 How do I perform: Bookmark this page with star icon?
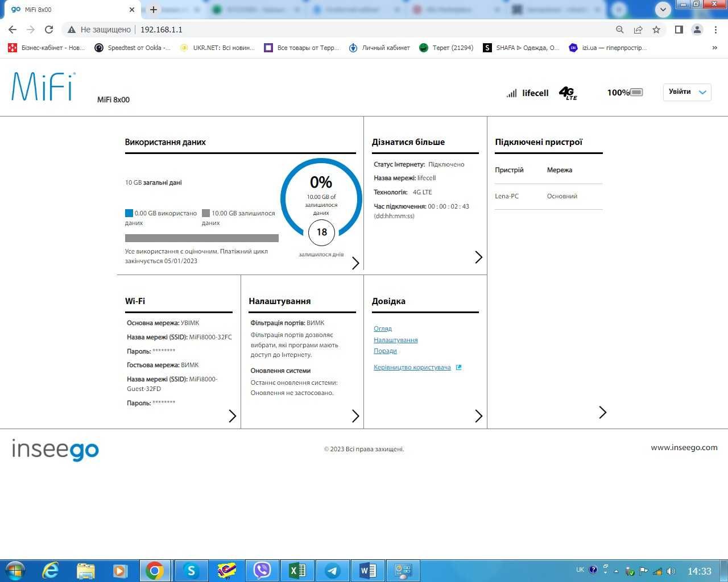(x=656, y=30)
